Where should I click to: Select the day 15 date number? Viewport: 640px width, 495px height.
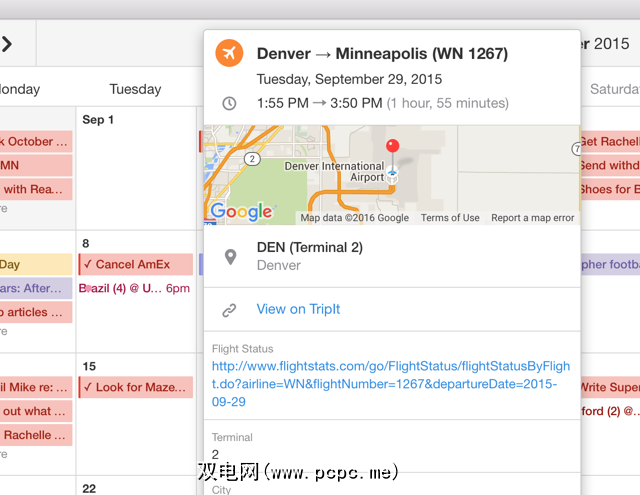(x=89, y=366)
